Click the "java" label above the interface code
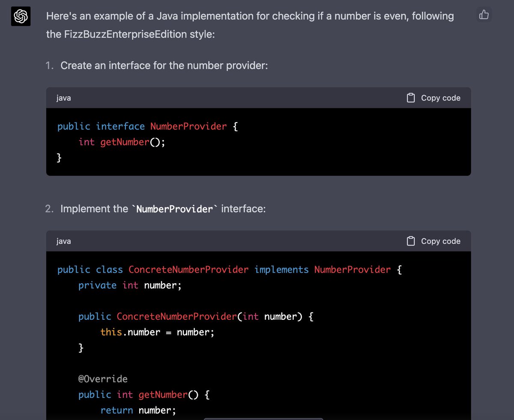 pos(63,98)
